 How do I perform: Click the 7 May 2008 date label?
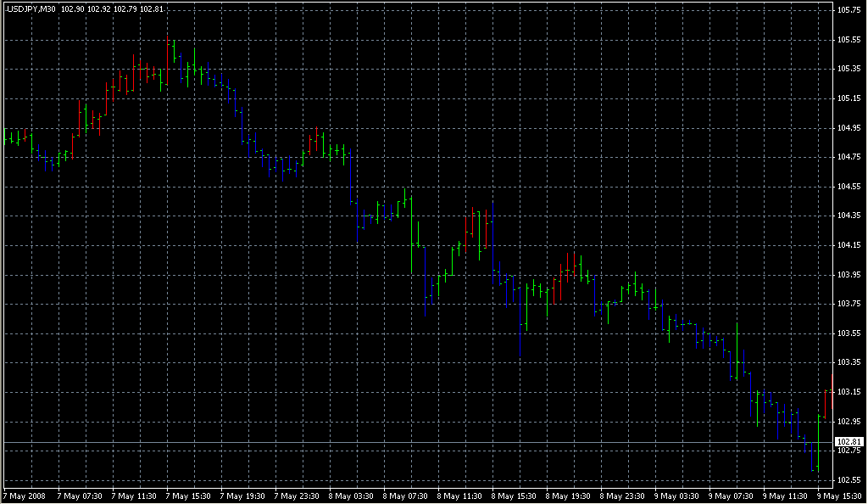(x=25, y=496)
